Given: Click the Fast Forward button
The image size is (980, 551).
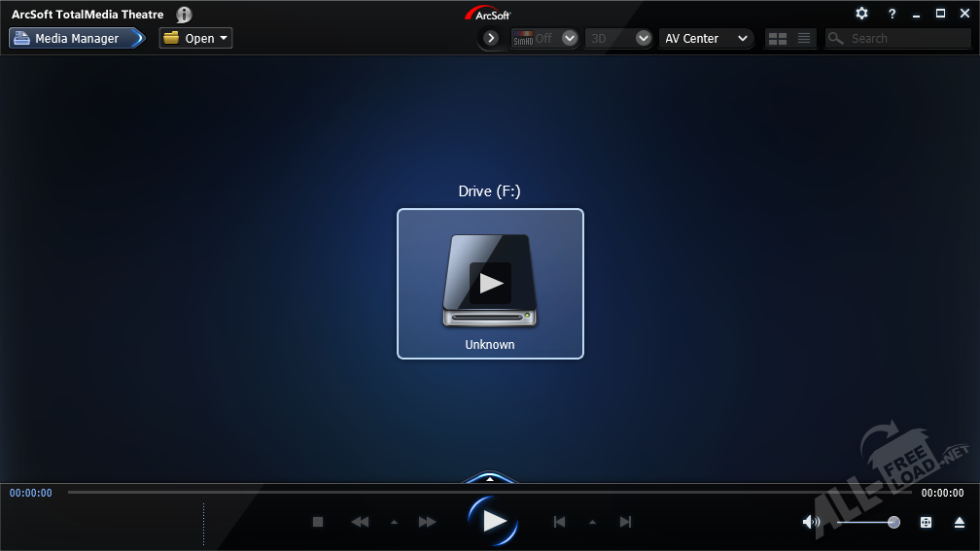Looking at the screenshot, I should point(427,522).
